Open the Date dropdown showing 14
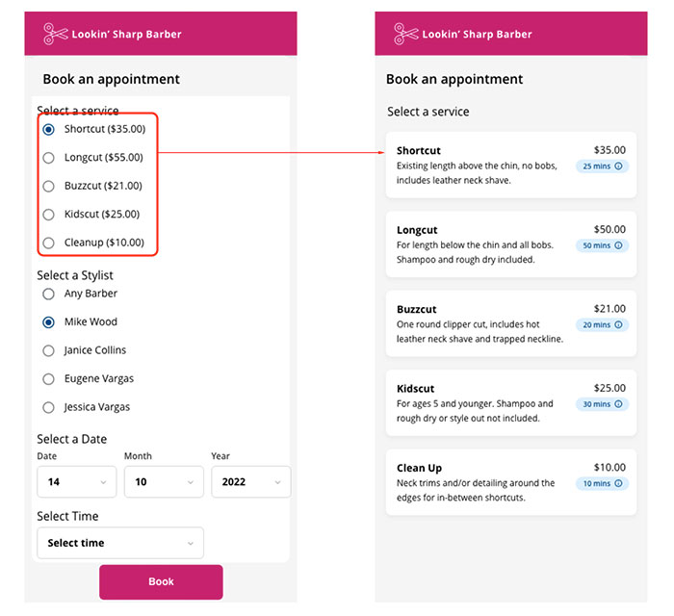 pyautogui.click(x=76, y=482)
